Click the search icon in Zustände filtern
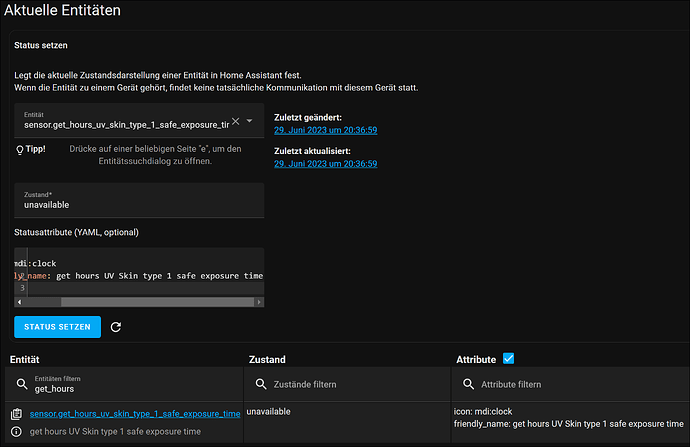Viewport: 690px width, 447px height. pyautogui.click(x=261, y=384)
